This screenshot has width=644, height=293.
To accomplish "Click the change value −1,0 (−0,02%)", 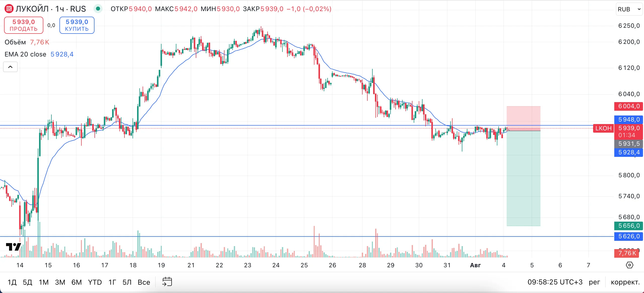I will click(x=309, y=9).
